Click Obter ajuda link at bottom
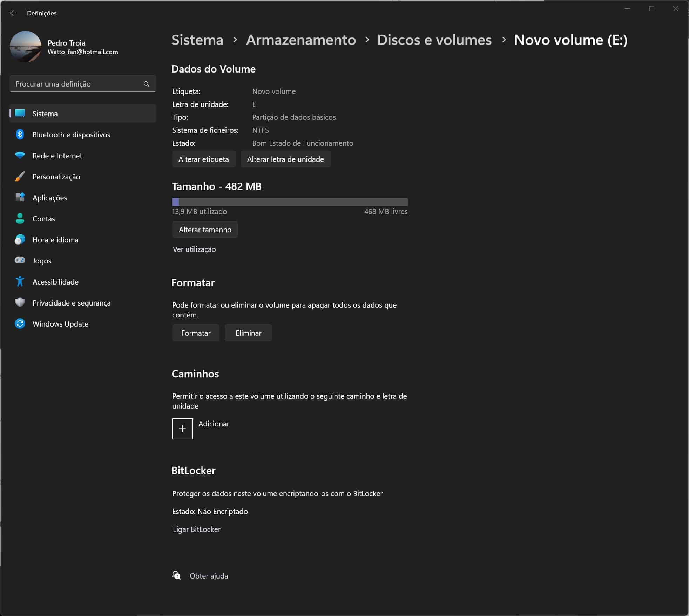The width and height of the screenshot is (689, 616). pyautogui.click(x=208, y=575)
